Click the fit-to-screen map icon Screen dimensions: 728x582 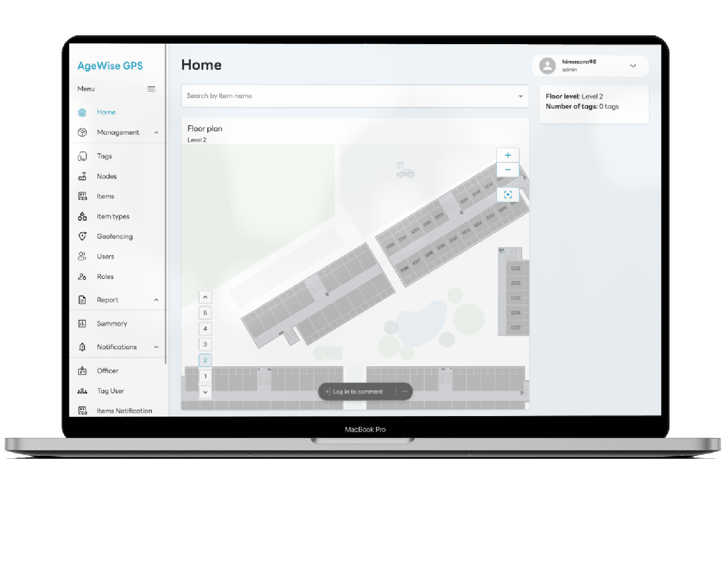[x=508, y=194]
